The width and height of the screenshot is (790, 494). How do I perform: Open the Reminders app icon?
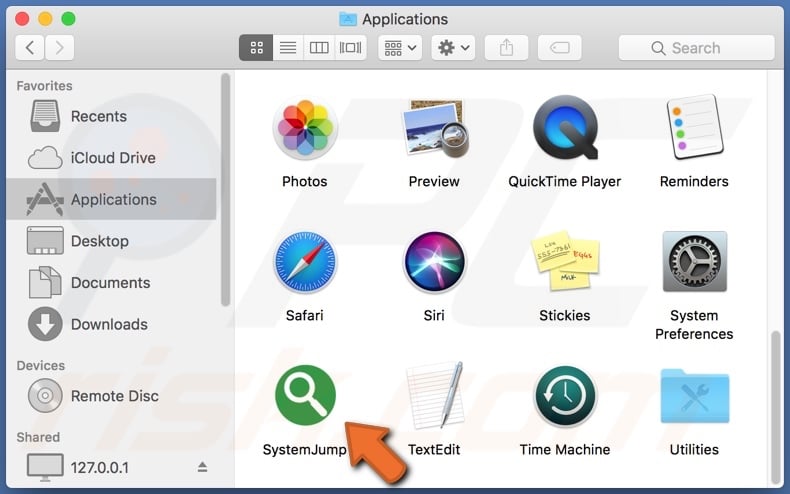click(x=694, y=127)
